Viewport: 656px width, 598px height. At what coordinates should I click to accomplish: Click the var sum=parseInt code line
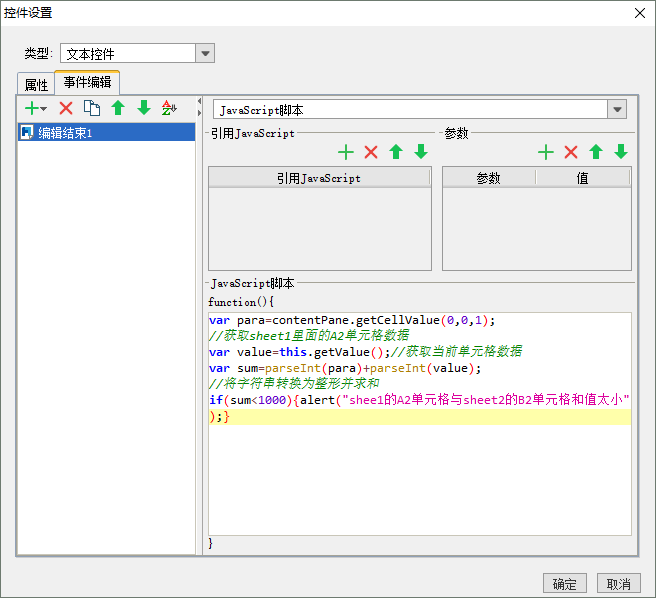(345, 368)
